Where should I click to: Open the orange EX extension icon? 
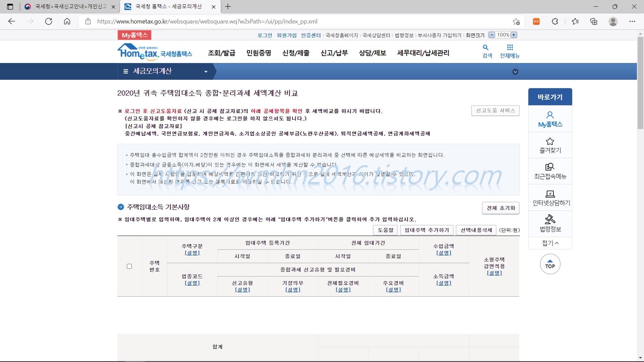click(x=536, y=21)
